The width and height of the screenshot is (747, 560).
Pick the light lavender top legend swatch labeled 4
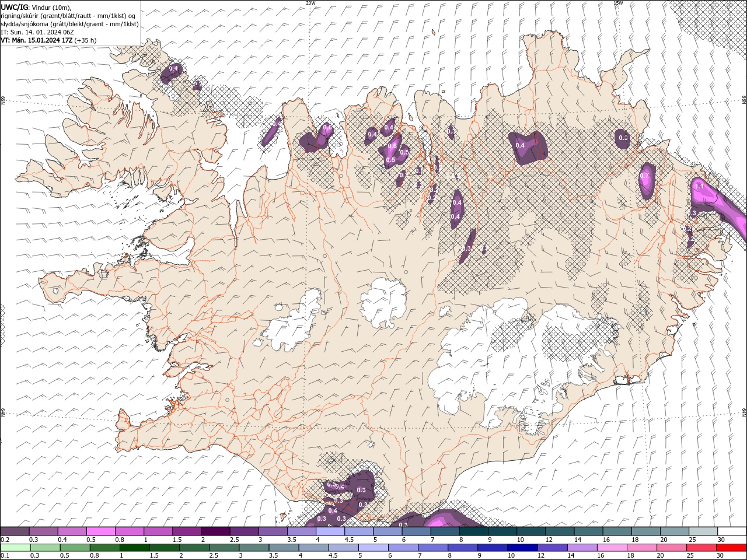331,531
